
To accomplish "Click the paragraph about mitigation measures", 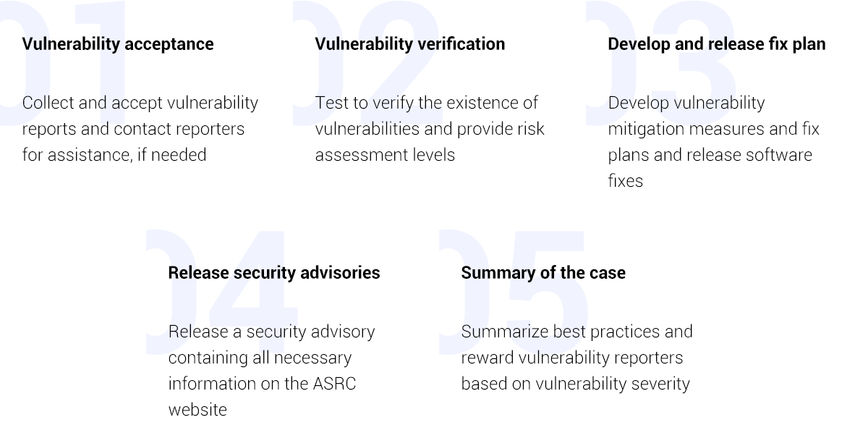I will [714, 142].
